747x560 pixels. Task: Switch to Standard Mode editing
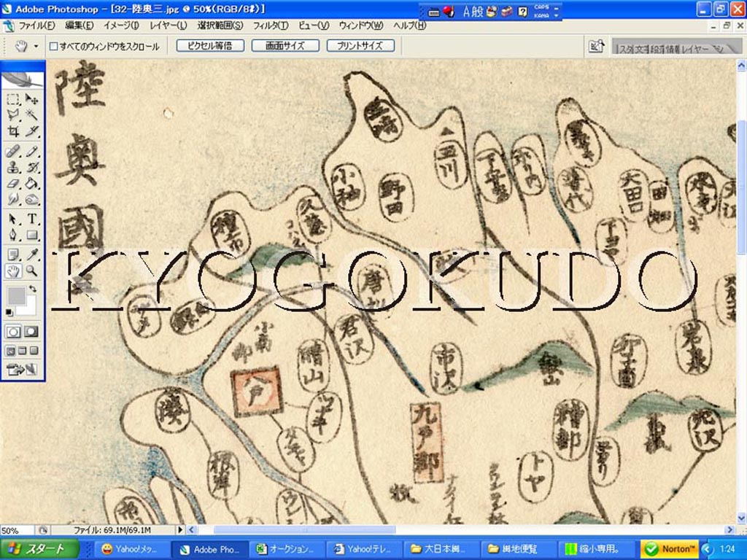point(13,332)
